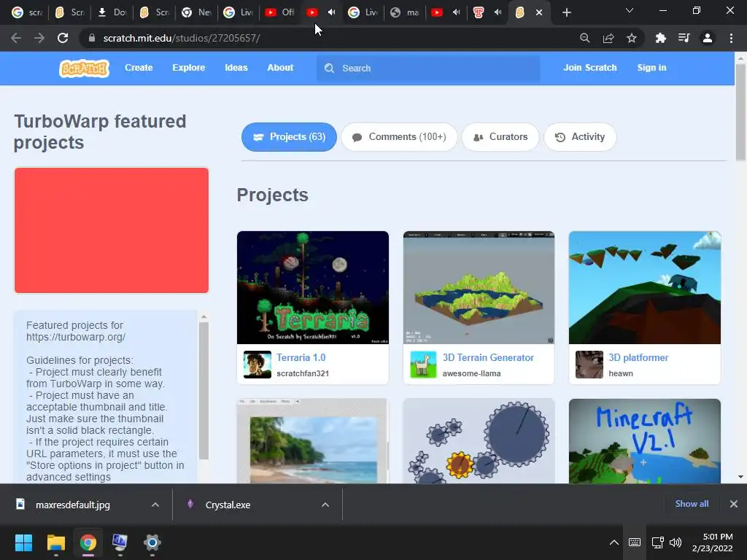This screenshot has height=560, width=747.
Task: Click the red studio thumbnail image
Action: pos(112,230)
